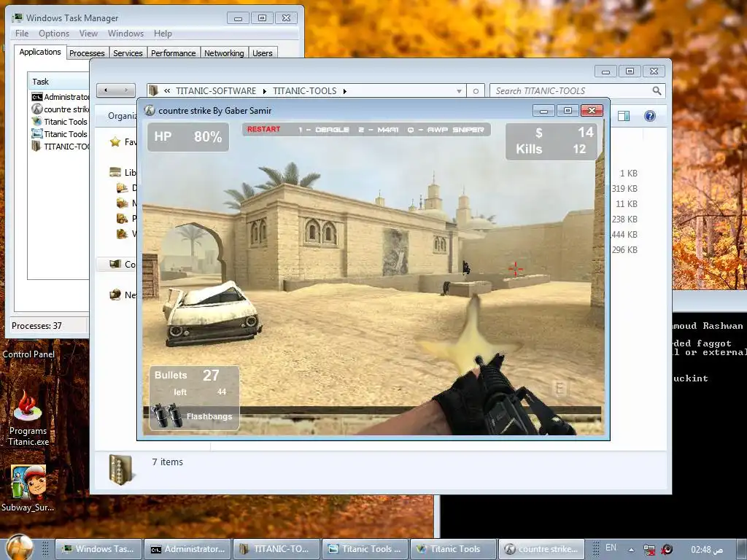
Task: Expand the arrow after TITANIC-TOOLS breadcrumb
Action: (x=345, y=91)
